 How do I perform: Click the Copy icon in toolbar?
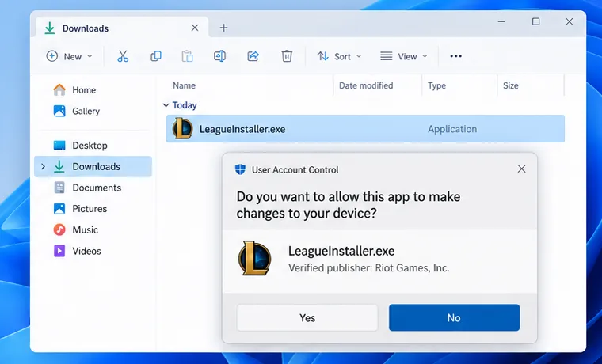155,56
